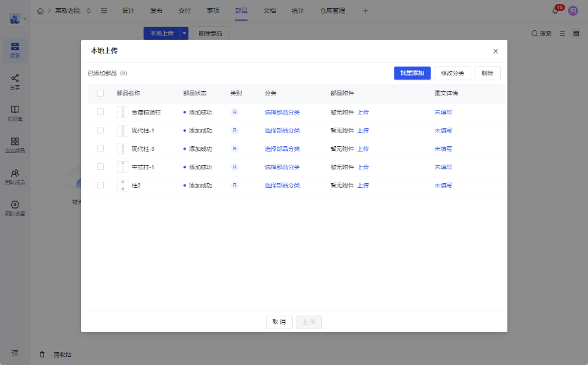Open 团队设置 team settings icon
The height and width of the screenshot is (365, 588).
click(14, 204)
